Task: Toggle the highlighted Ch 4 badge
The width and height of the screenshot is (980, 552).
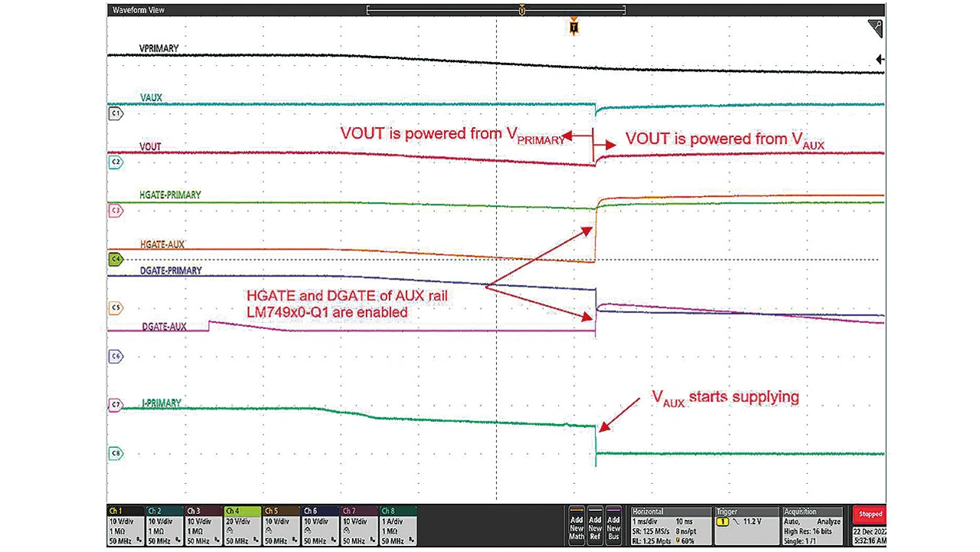Action: pos(242,525)
